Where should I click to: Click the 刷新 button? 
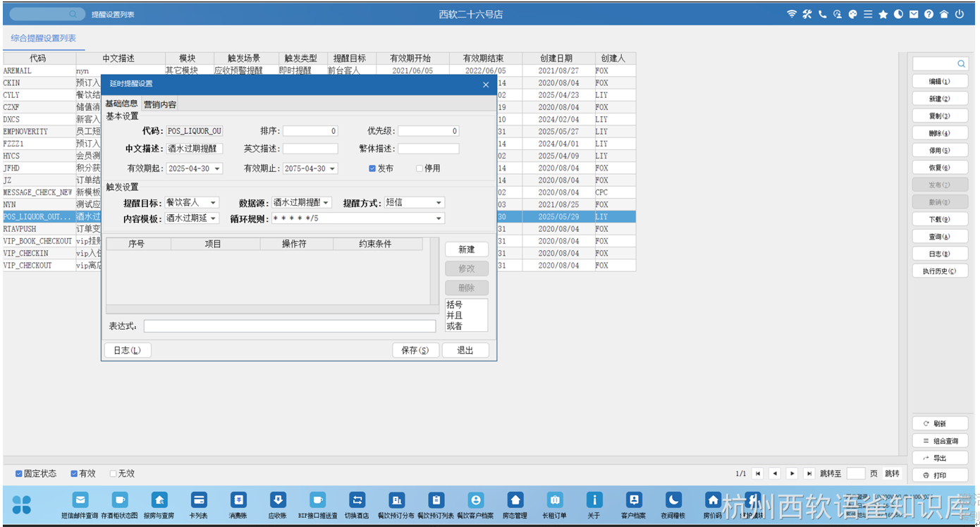click(x=940, y=424)
